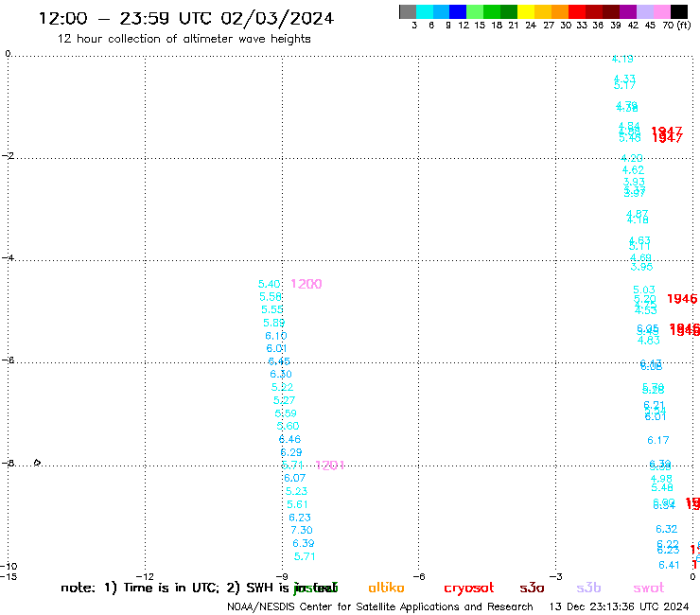Click the '5.71' value beside the 1201 label

293,465
